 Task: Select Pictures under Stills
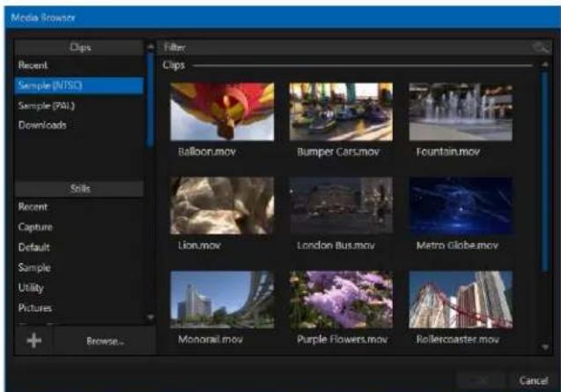78,307
